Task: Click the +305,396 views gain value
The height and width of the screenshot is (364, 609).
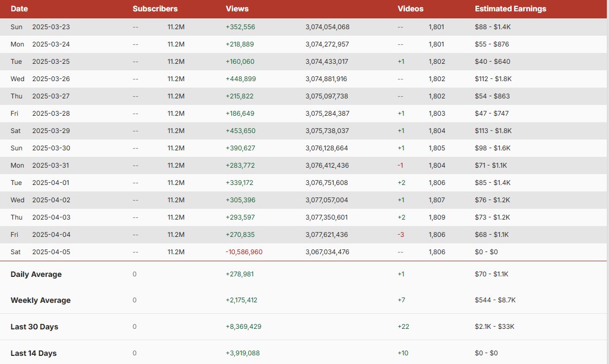Action: coord(241,200)
